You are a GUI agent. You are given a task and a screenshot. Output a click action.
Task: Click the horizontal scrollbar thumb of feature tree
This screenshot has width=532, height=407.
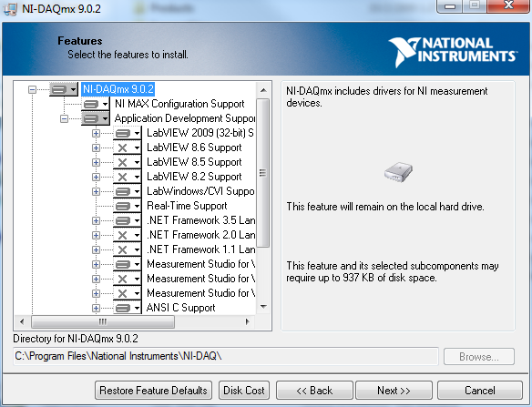(x=103, y=321)
